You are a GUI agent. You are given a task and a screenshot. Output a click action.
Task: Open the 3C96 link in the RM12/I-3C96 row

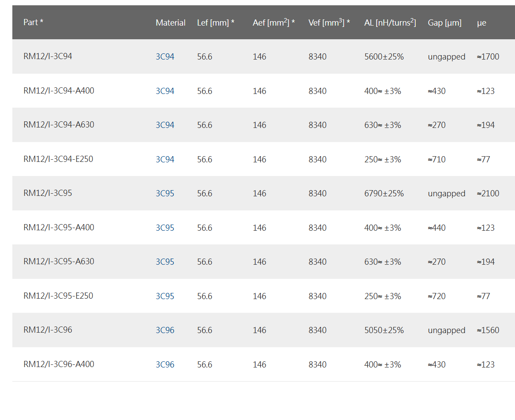tap(165, 330)
